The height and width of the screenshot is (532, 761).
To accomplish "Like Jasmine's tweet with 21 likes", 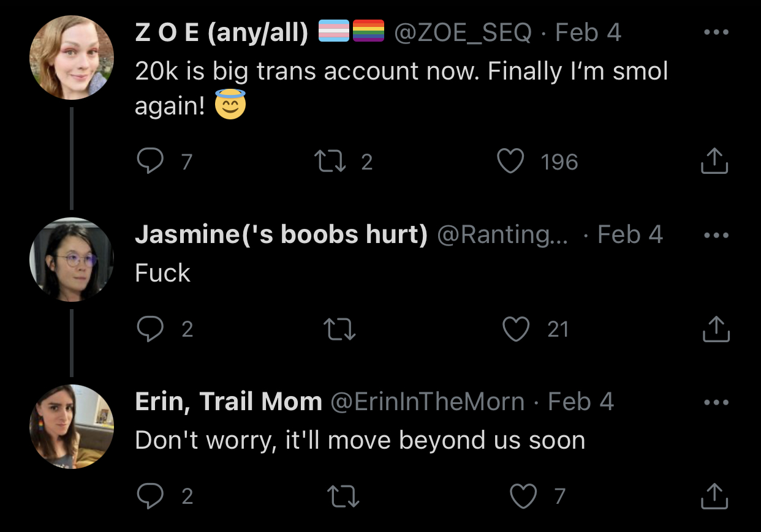I will [516, 329].
